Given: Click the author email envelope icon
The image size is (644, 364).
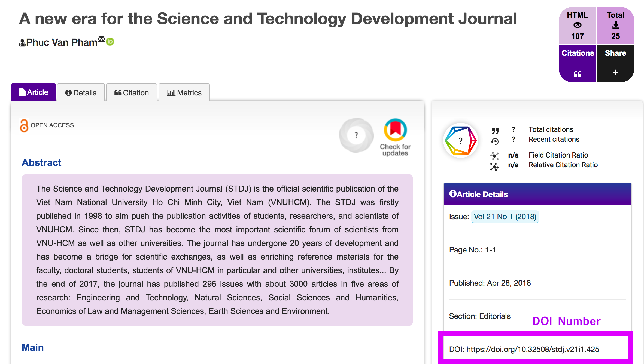Looking at the screenshot, I should [101, 39].
